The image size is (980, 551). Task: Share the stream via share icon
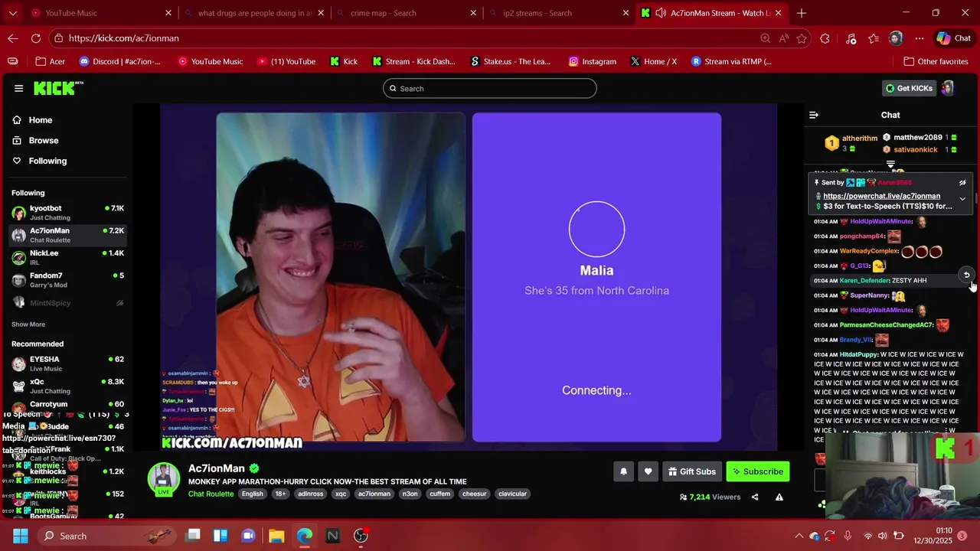[x=755, y=497]
